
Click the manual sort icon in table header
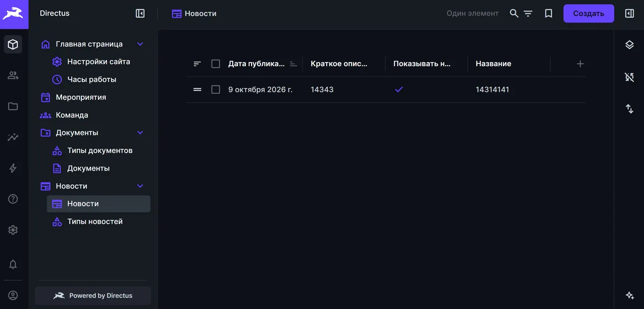[x=197, y=64]
